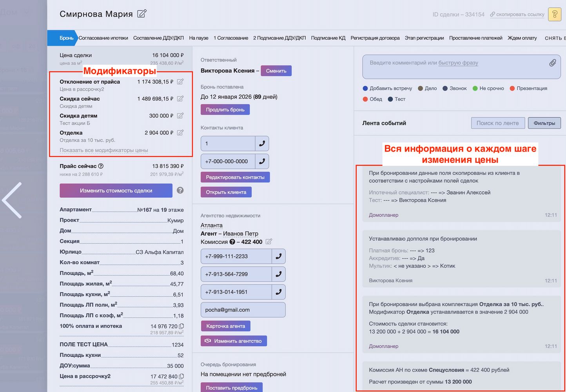566x392 pixels.
Task: Switch to Проставление платежей stage
Action: point(476,38)
